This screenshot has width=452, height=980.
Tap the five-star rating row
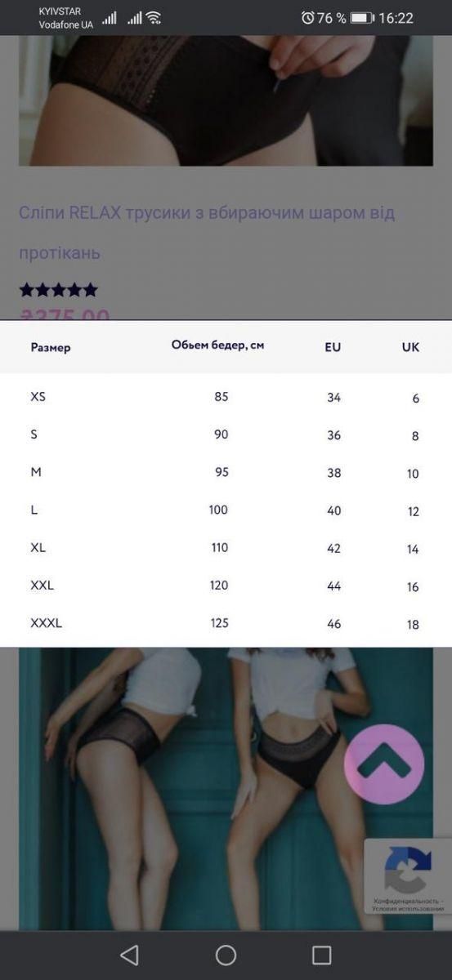58,290
